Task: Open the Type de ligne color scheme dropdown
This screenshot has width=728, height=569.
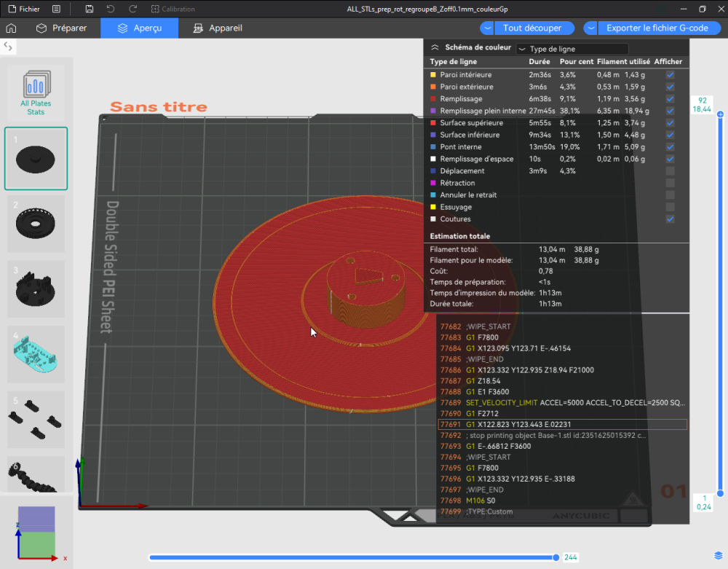Action: click(572, 49)
